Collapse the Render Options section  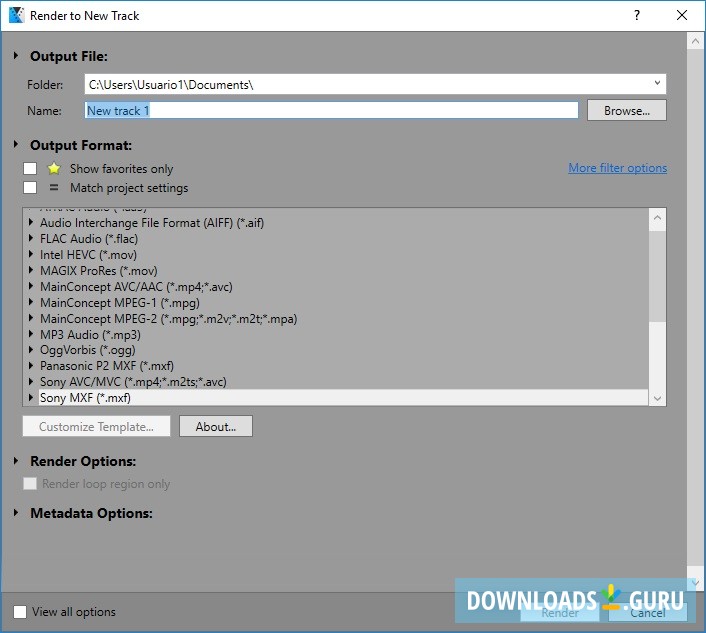16,461
